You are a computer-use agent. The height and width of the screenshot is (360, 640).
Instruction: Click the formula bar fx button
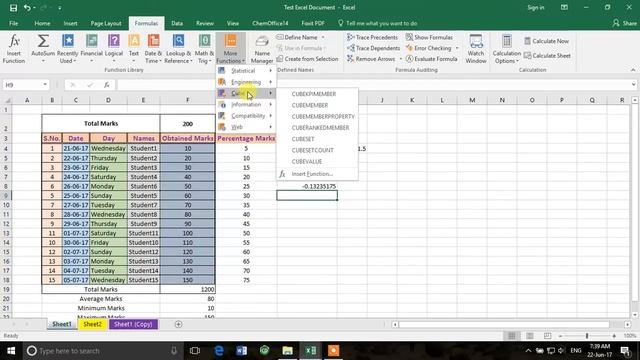(x=106, y=85)
